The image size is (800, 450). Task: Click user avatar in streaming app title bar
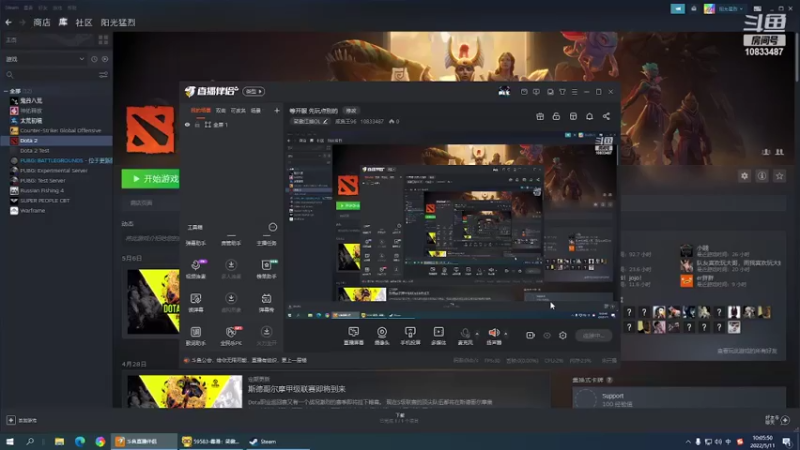point(504,91)
